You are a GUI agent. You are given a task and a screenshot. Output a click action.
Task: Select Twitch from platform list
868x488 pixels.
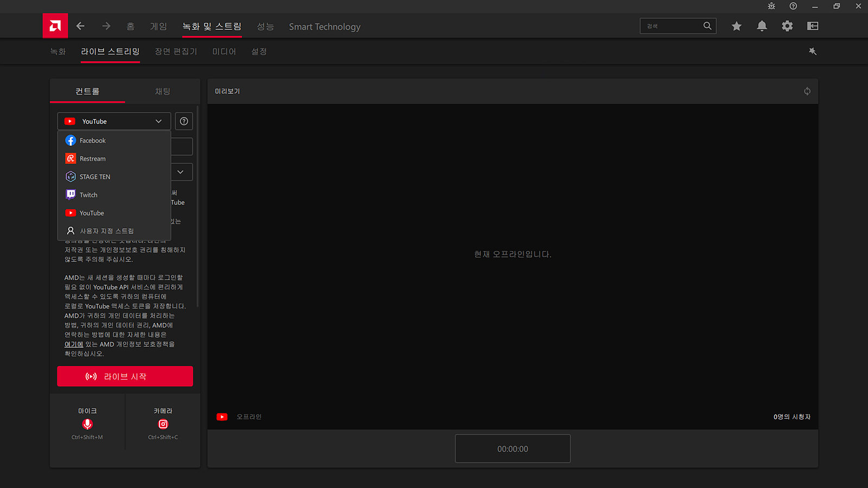[x=88, y=195]
